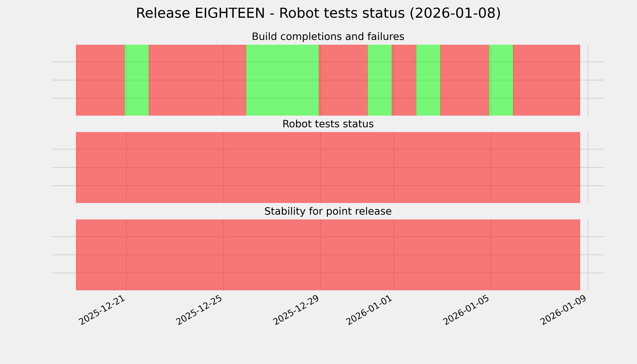Screen dimensions: 637x364
Task: Select green build segment starting at 2026-01-05
Action: click(x=501, y=80)
